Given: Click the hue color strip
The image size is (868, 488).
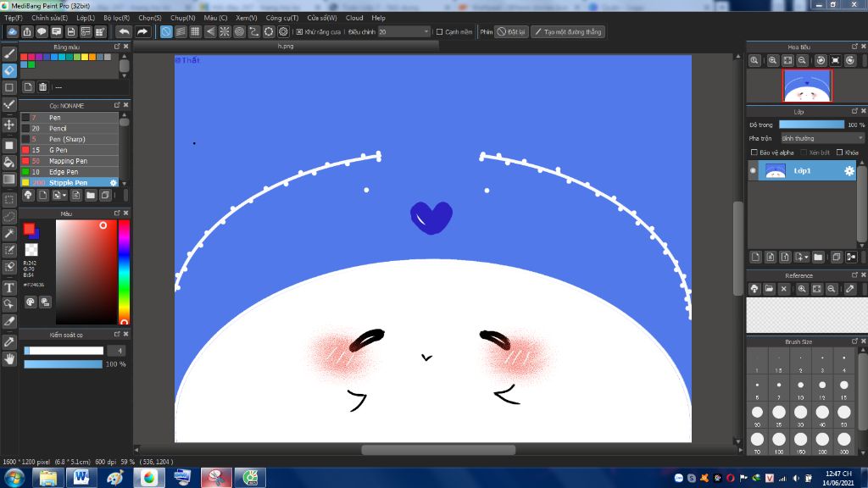Looking at the screenshot, I should coord(124,272).
